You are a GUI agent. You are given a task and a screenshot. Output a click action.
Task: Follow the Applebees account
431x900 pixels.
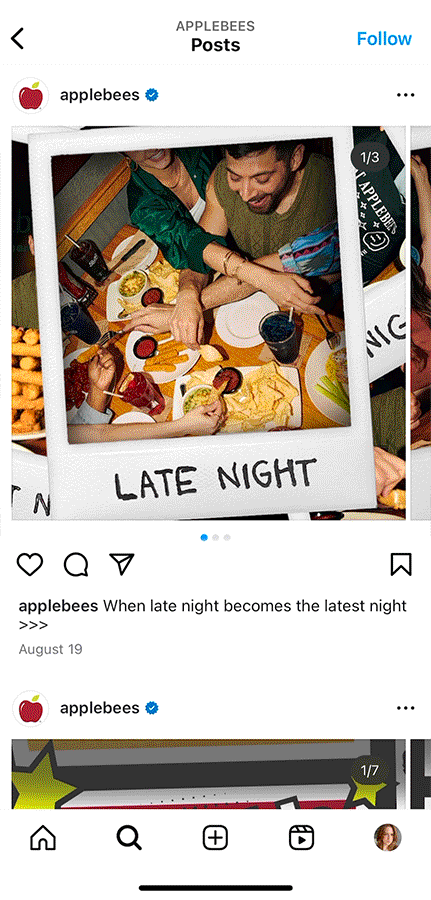pyautogui.click(x=384, y=38)
